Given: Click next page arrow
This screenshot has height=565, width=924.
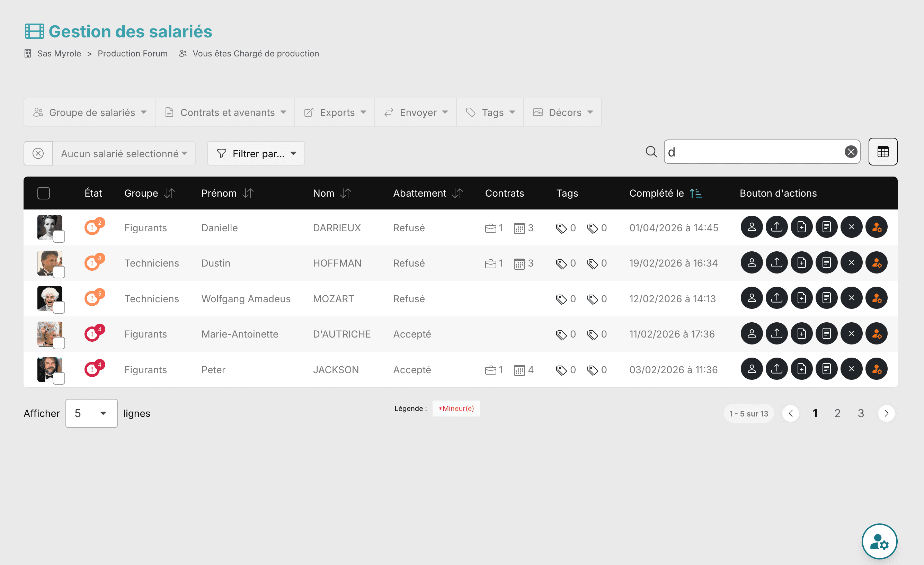Looking at the screenshot, I should pyautogui.click(x=887, y=413).
